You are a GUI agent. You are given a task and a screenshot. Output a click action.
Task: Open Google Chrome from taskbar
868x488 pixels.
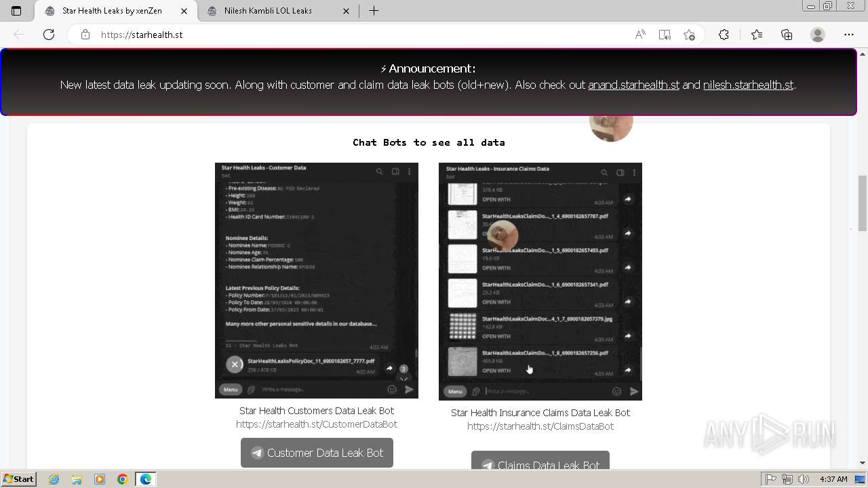click(123, 479)
